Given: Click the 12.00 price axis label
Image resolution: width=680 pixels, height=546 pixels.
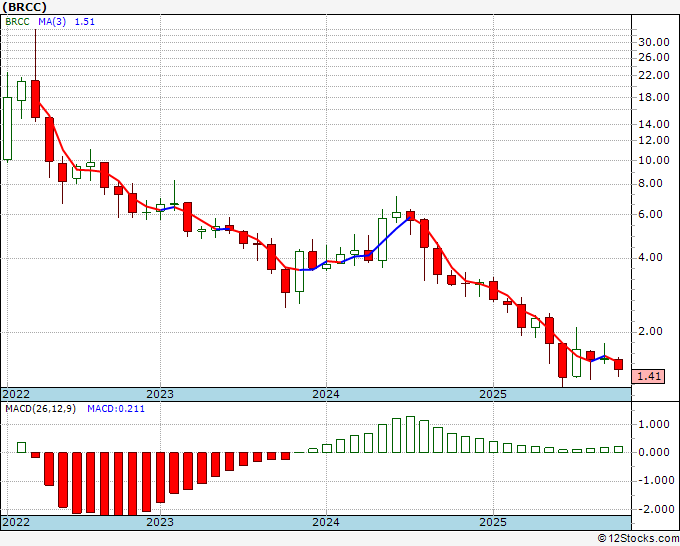Looking at the screenshot, I should coord(654,140).
